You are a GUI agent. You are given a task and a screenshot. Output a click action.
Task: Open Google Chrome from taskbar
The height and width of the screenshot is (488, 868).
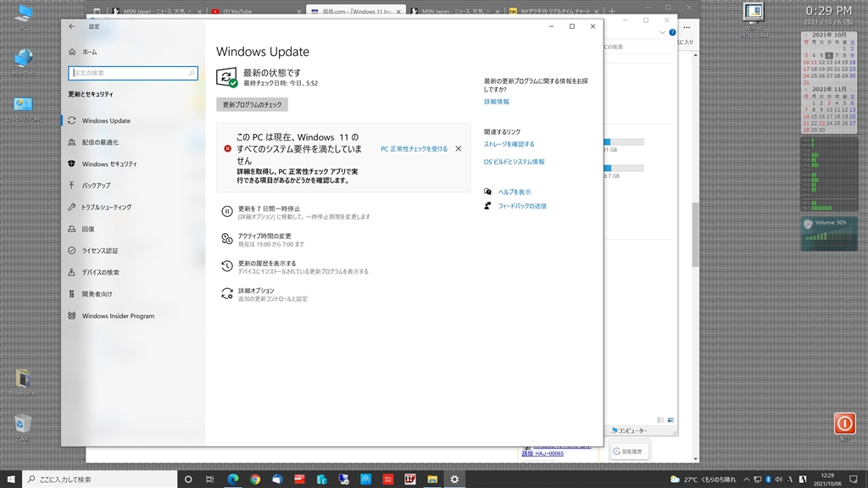pos(255,480)
